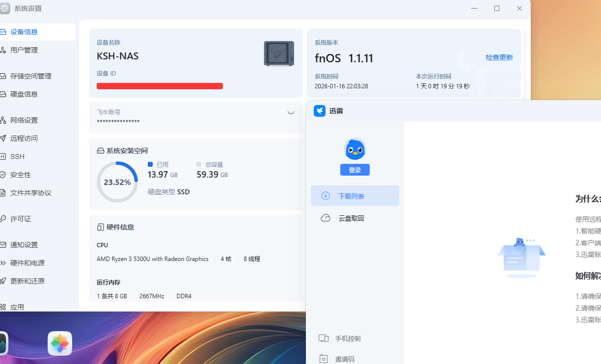
Task: Click the 23.52% storage usage ring
Action: tap(117, 182)
